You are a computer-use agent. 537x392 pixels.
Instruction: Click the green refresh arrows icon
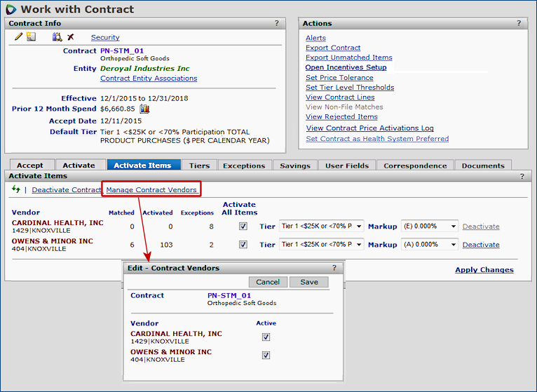(x=16, y=189)
